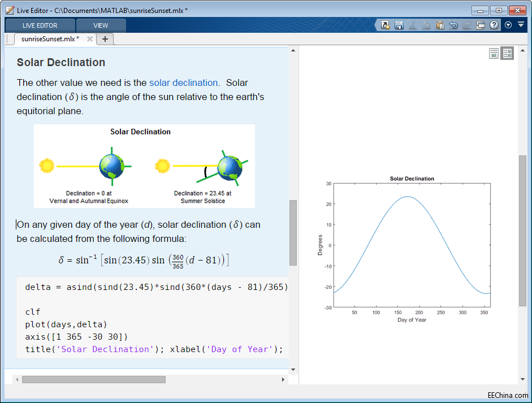532x403 pixels.
Task: Switch to output inline view
Action: click(x=494, y=53)
